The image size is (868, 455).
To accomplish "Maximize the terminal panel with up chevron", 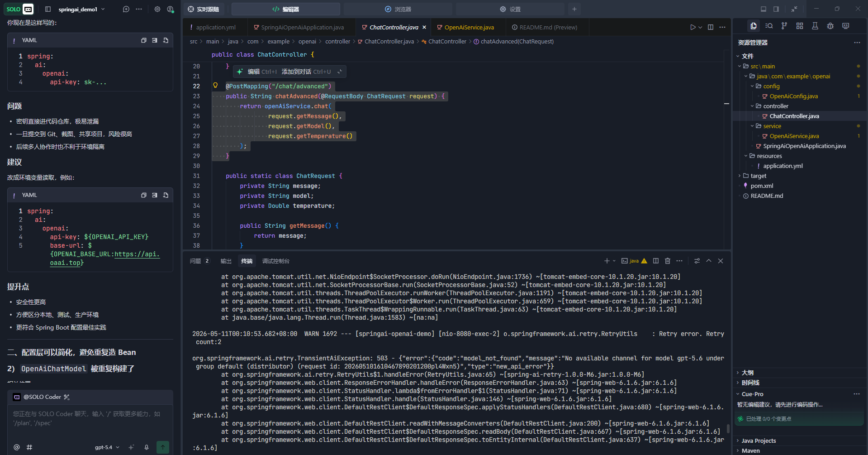I will tap(709, 261).
